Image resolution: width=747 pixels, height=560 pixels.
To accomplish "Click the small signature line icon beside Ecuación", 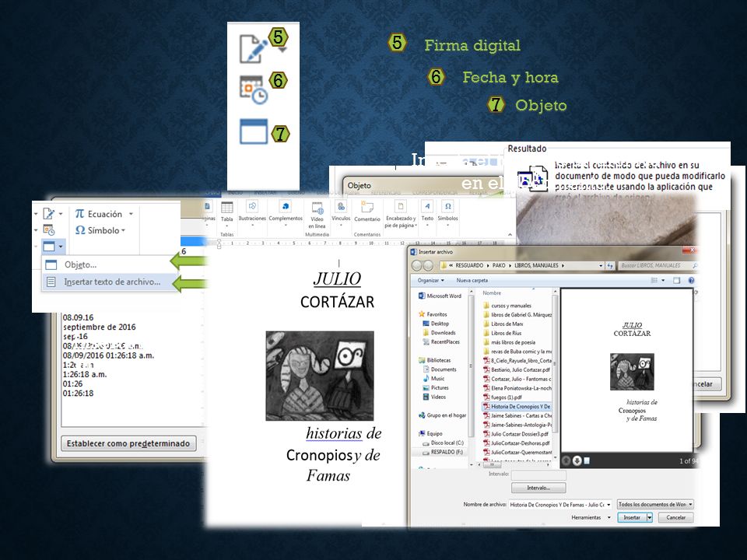I will 48,214.
